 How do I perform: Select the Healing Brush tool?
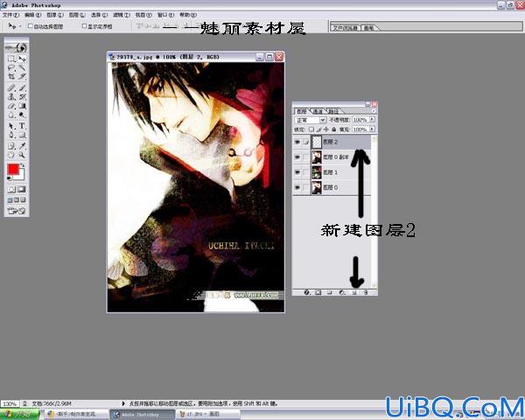pyautogui.click(x=11, y=88)
